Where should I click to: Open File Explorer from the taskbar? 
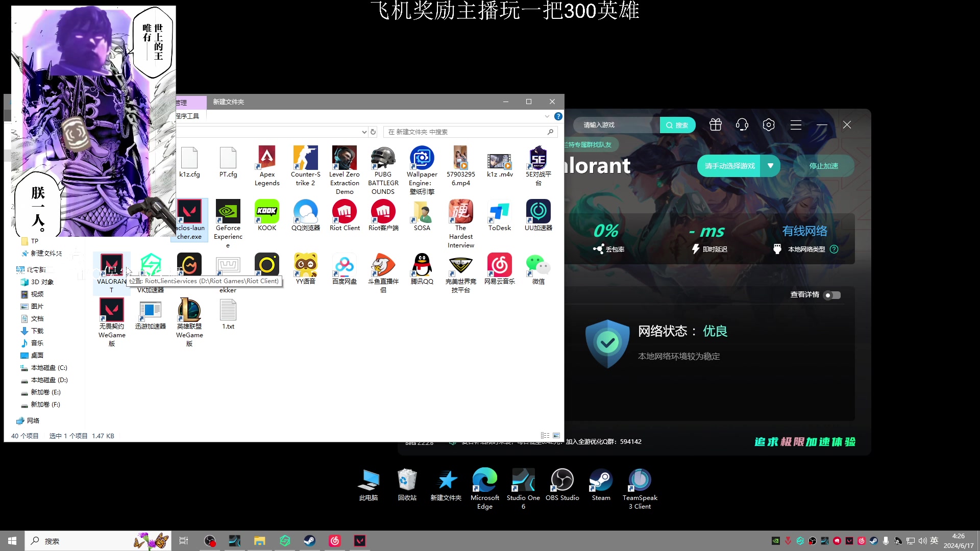(260, 541)
